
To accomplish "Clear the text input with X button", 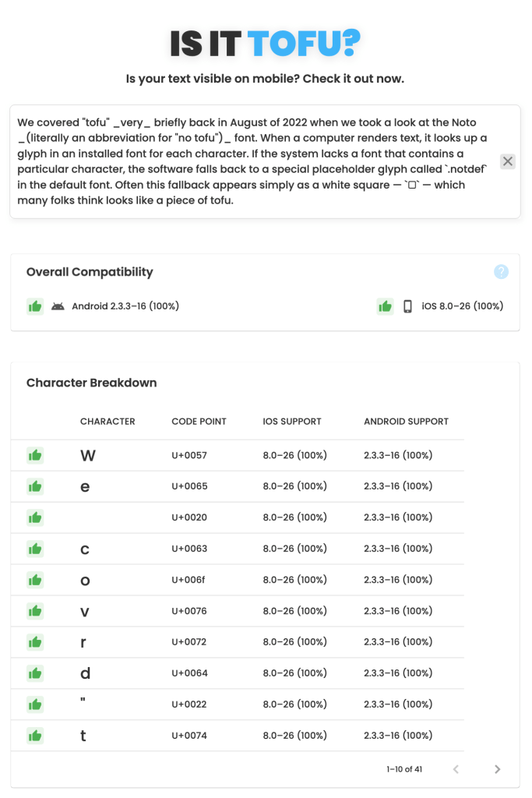I will [507, 161].
